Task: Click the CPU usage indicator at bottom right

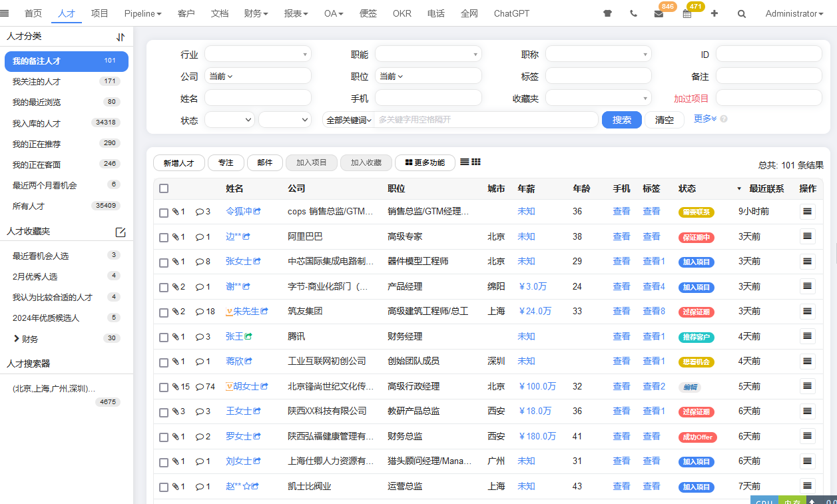Action: (764, 501)
